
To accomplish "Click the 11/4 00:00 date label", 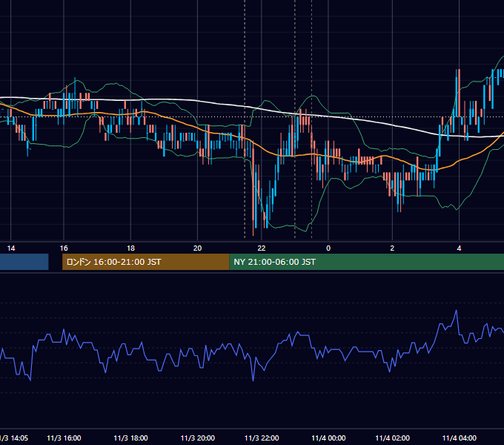I will pos(328,438).
